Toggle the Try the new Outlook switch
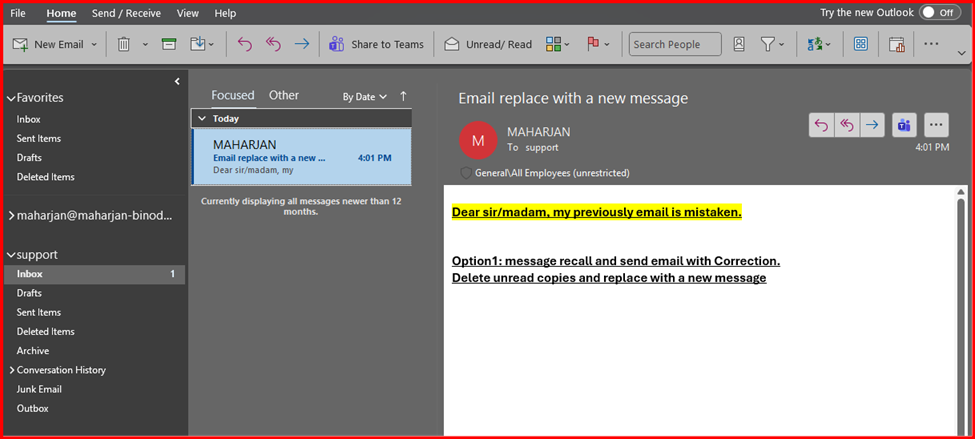This screenshot has height=439, width=975. pos(939,13)
